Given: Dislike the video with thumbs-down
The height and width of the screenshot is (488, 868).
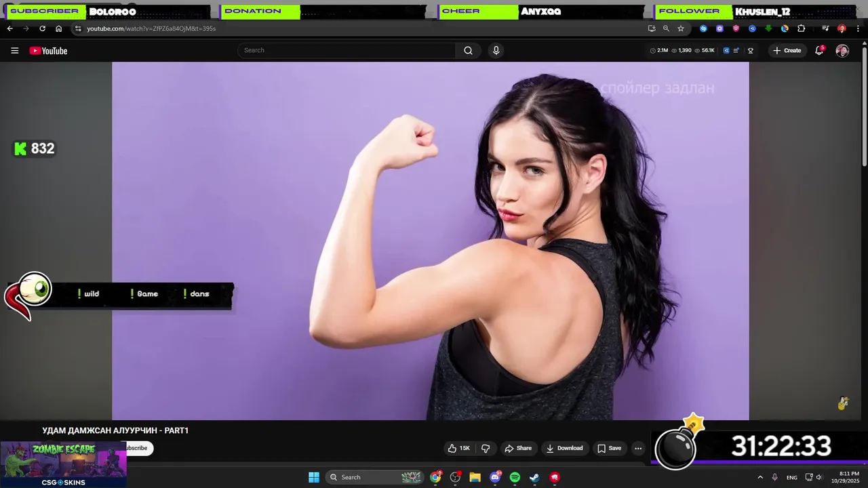Looking at the screenshot, I should (486, 448).
